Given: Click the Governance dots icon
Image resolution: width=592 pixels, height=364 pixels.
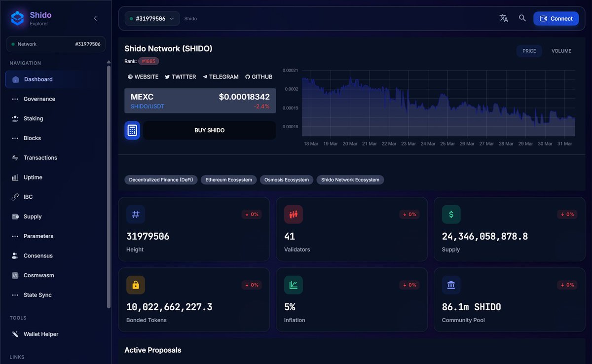Looking at the screenshot, I should 15,99.
